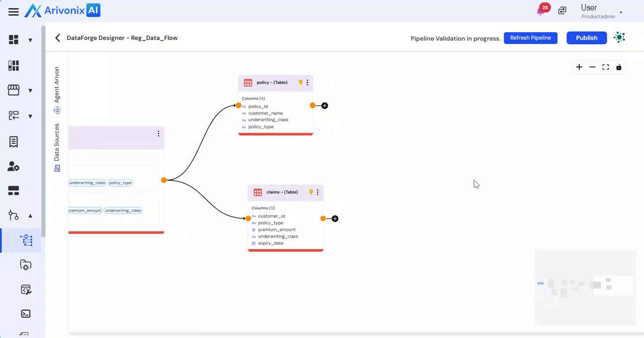Add node from policy table plus connector
The height and width of the screenshot is (338, 644).
click(325, 106)
